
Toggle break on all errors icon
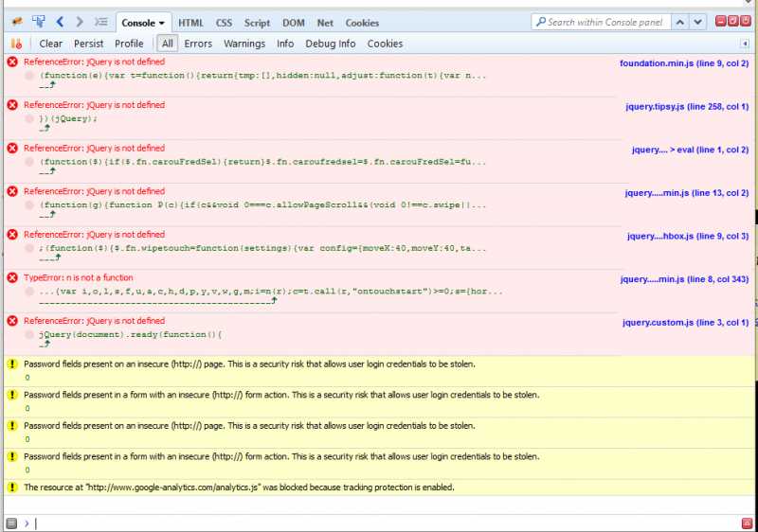[x=16, y=44]
